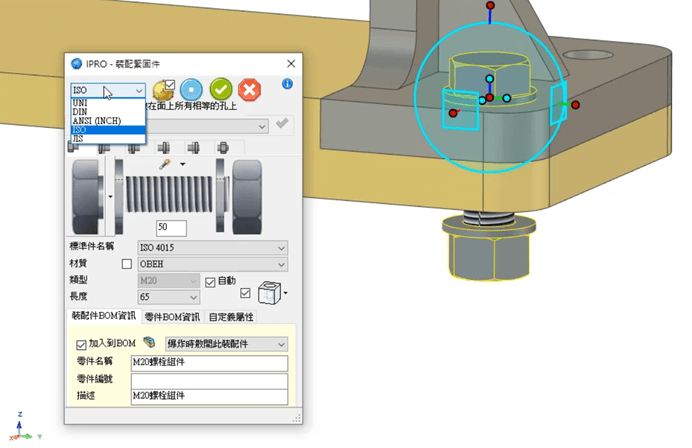This screenshot has height=448, width=692.
Task: Click the washer above the lower nut
Action: click(x=489, y=225)
